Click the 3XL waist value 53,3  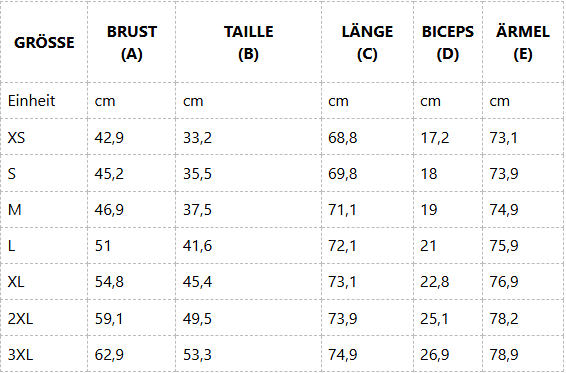point(197,355)
